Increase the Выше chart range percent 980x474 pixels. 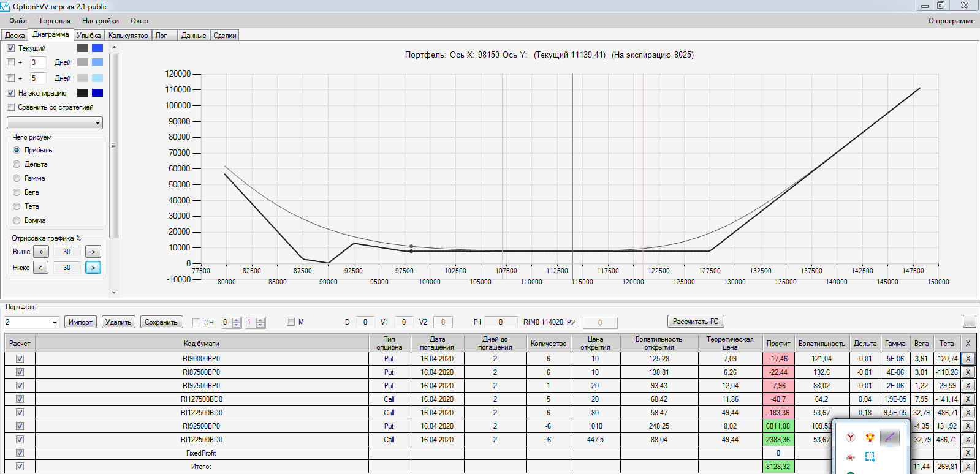93,252
